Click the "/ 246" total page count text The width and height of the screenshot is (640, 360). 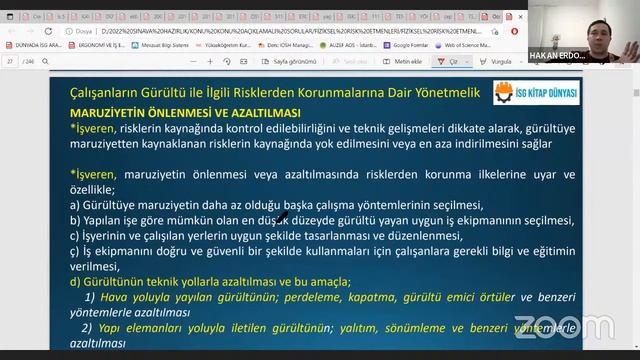(x=28, y=61)
